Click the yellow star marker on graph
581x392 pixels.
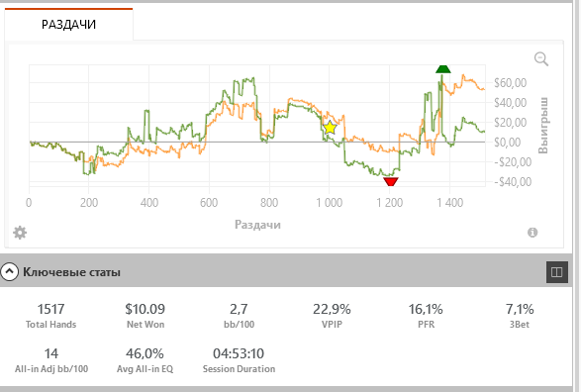(x=330, y=128)
